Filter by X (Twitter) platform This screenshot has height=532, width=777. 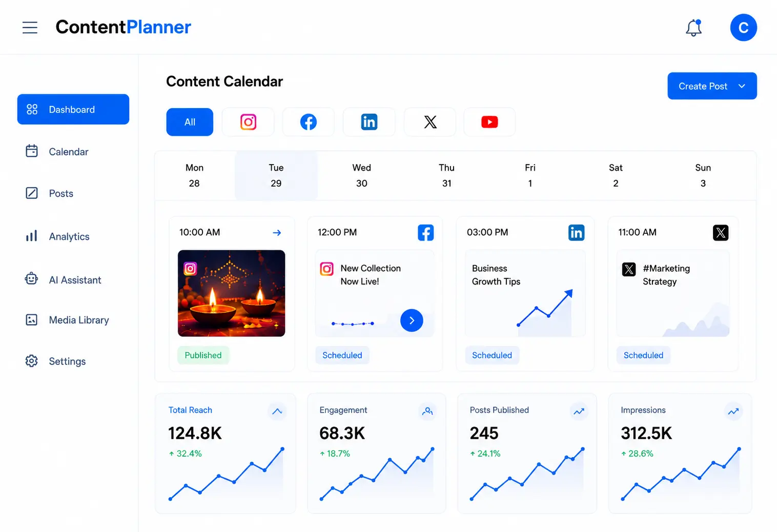pos(430,122)
